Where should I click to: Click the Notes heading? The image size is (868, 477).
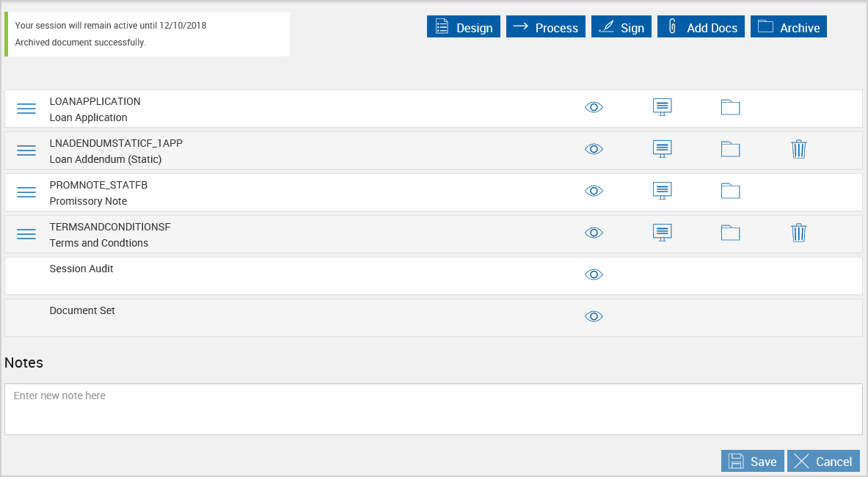point(23,363)
